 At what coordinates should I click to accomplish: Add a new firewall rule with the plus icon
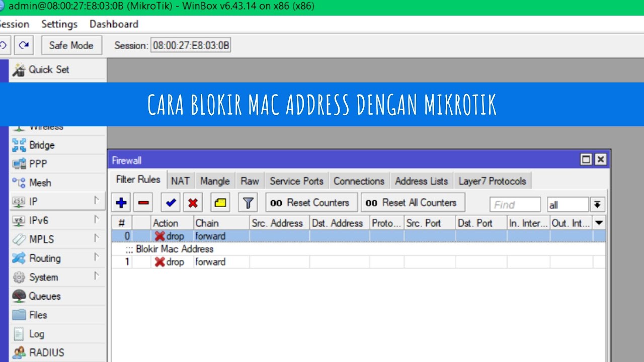click(x=121, y=203)
